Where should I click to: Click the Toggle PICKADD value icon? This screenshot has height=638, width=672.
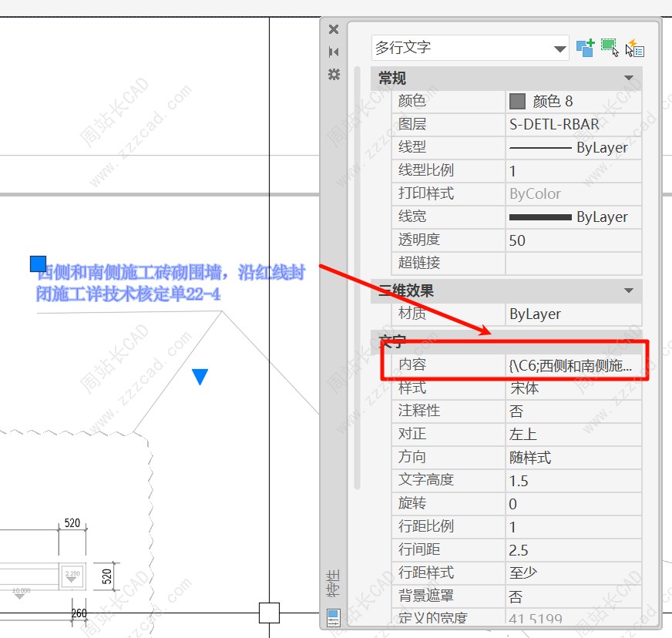[x=585, y=48]
